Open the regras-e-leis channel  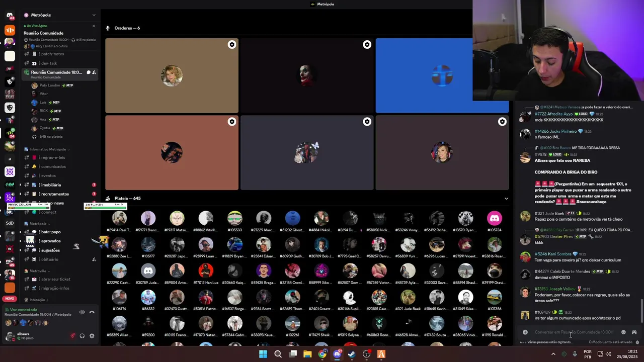coord(53,157)
